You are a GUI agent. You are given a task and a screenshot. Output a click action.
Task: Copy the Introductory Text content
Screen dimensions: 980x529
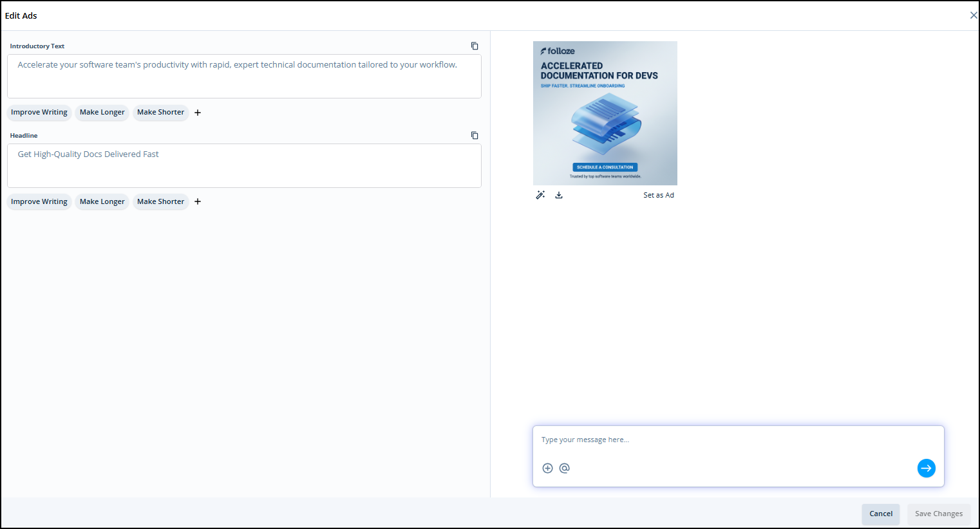coord(475,46)
